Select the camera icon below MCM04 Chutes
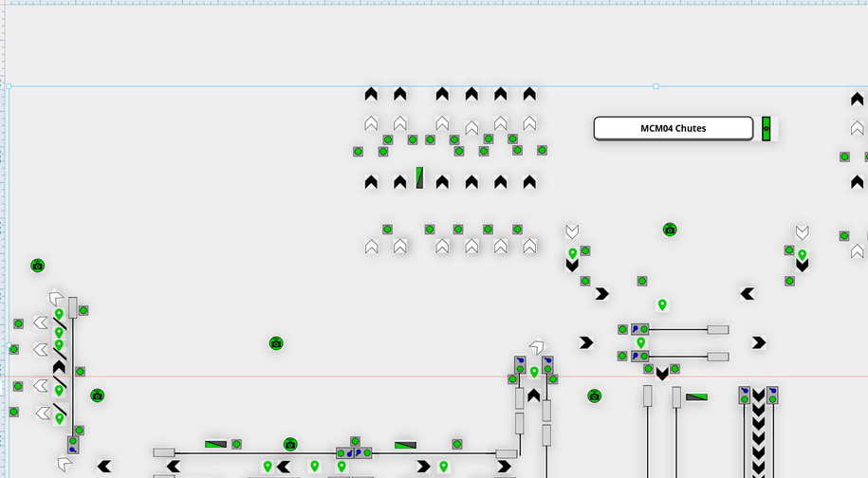The height and width of the screenshot is (478, 868). (x=670, y=230)
